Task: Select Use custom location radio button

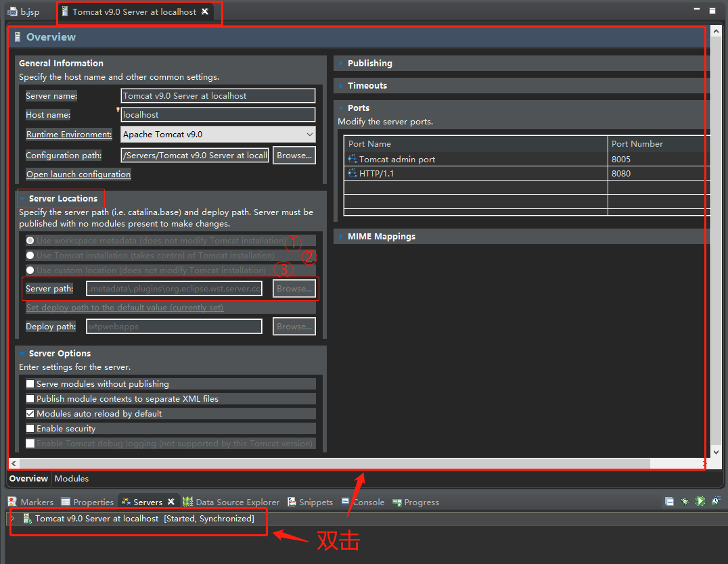Action: tap(30, 270)
